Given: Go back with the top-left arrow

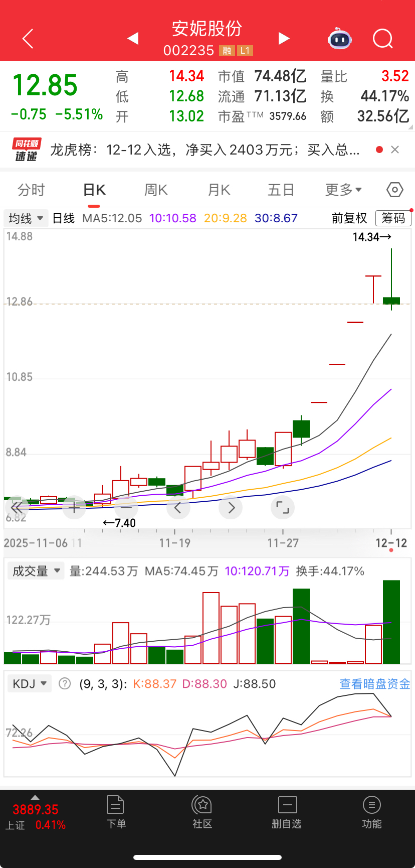Looking at the screenshot, I should [28, 39].
